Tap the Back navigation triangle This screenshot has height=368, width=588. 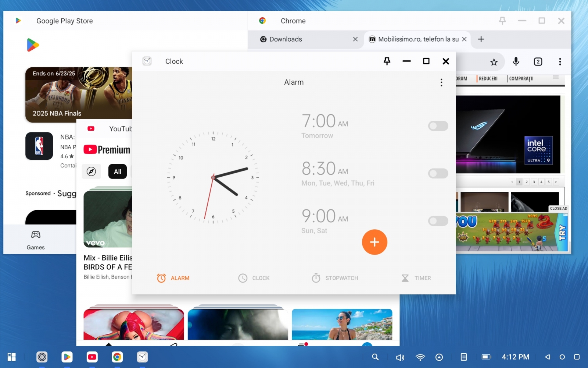548,357
